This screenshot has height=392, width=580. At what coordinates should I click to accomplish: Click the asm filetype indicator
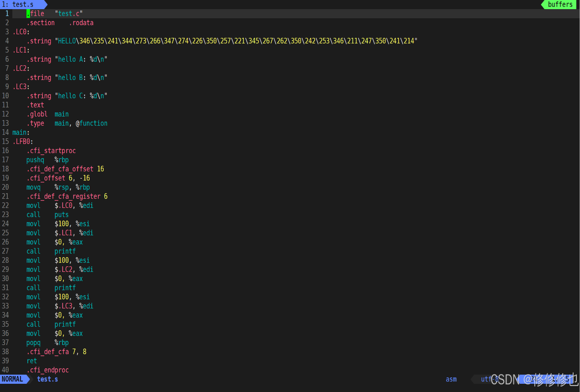point(451,379)
